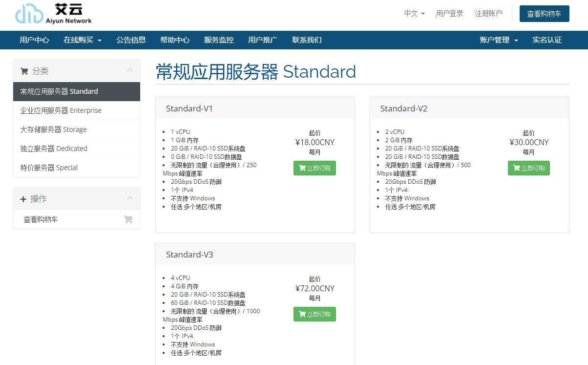Order Standard-V2 with 立即订购 button

tap(528, 168)
